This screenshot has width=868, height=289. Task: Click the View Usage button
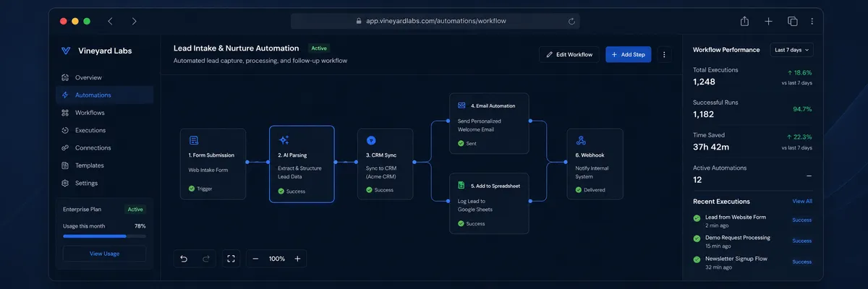click(x=104, y=254)
